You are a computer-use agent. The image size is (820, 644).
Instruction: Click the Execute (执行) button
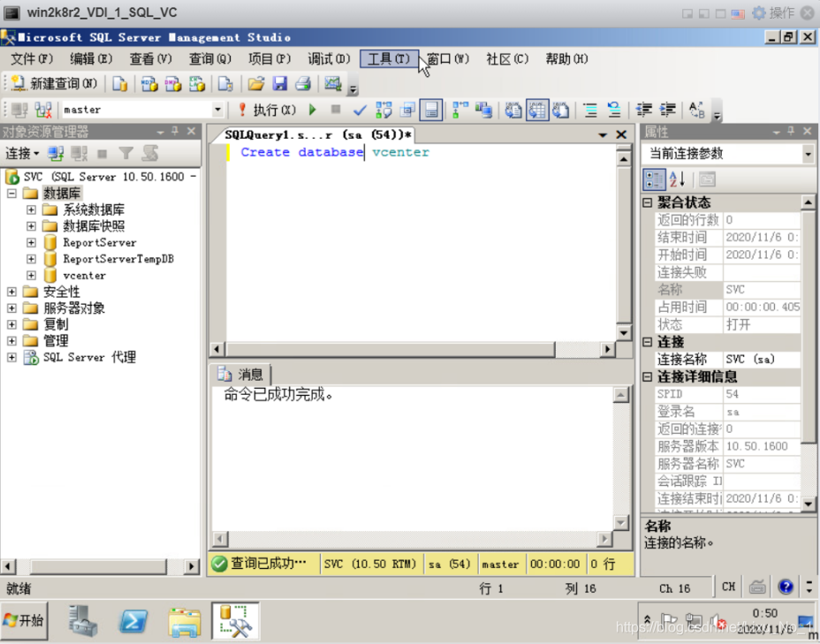click(x=267, y=110)
